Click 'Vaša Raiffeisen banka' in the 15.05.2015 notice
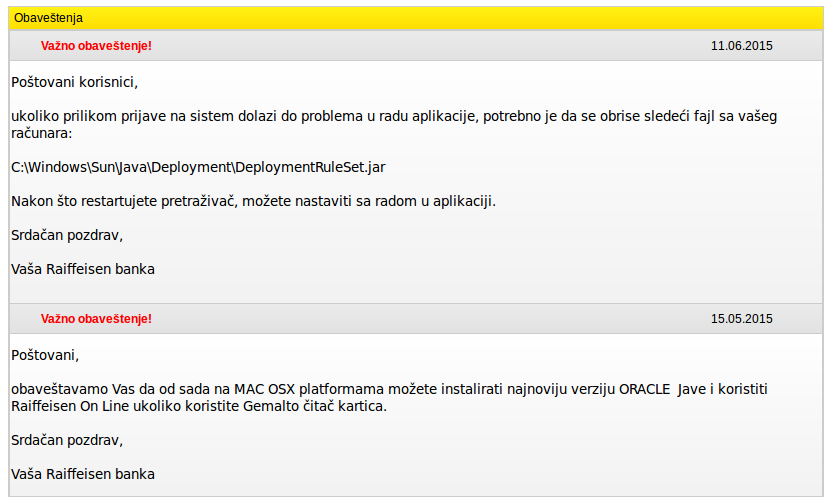Screen dimensions: 834x497 [x=83, y=473]
